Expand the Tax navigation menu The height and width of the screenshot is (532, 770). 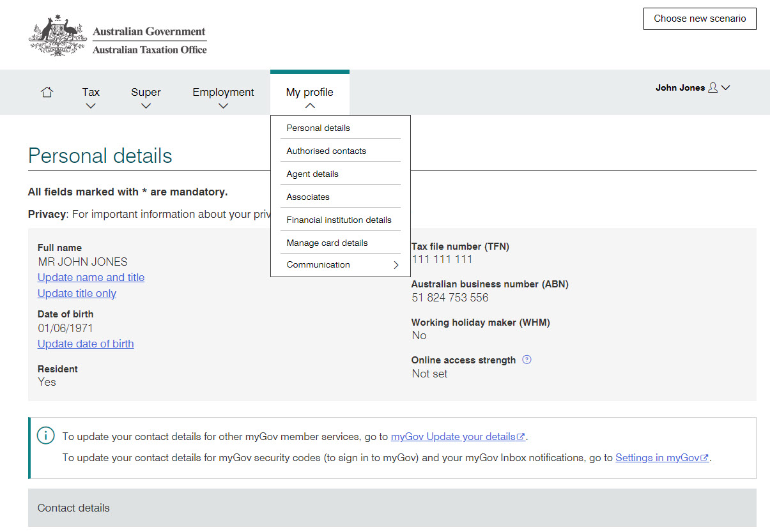pyautogui.click(x=91, y=98)
